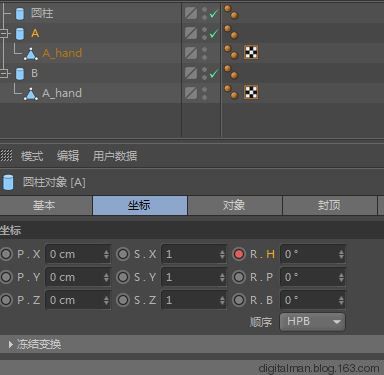The height and width of the screenshot is (375, 384).
Task: Click the S.X parameter label
Action: pyautogui.click(x=145, y=254)
